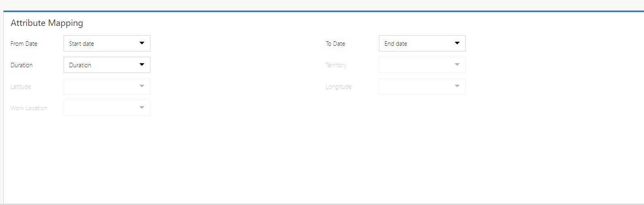Click the arrow on the From Date combo box
Viewport: 644px width, 205px height.
[x=142, y=43]
